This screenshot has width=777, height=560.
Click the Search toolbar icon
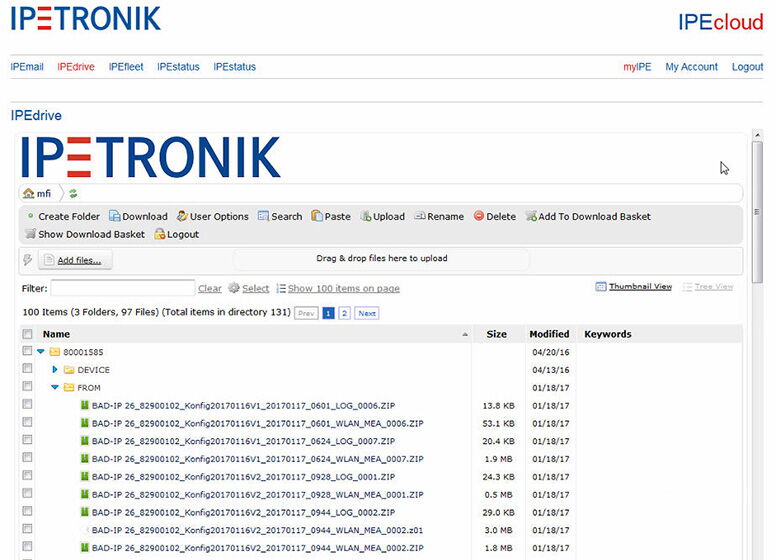click(x=263, y=216)
